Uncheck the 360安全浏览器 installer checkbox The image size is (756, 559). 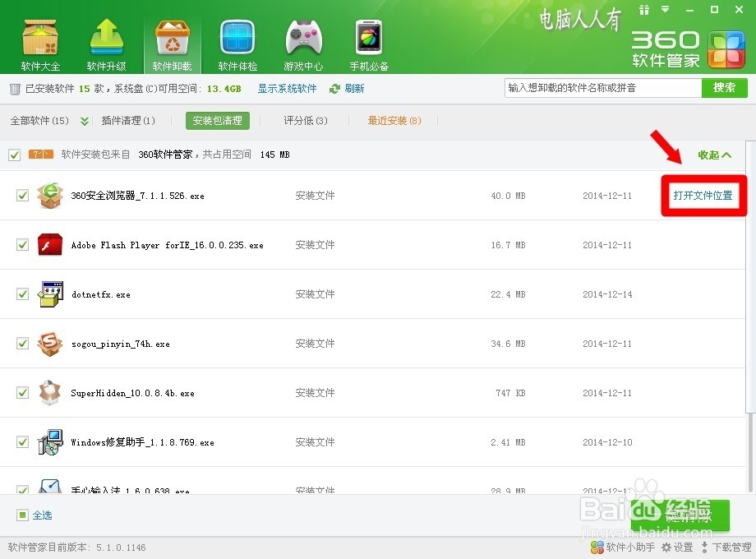[x=21, y=196]
